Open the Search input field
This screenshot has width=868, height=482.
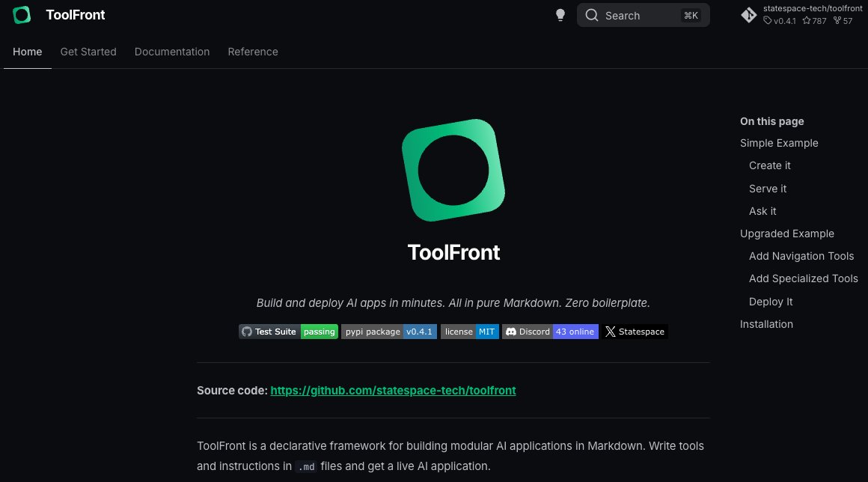pyautogui.click(x=644, y=16)
